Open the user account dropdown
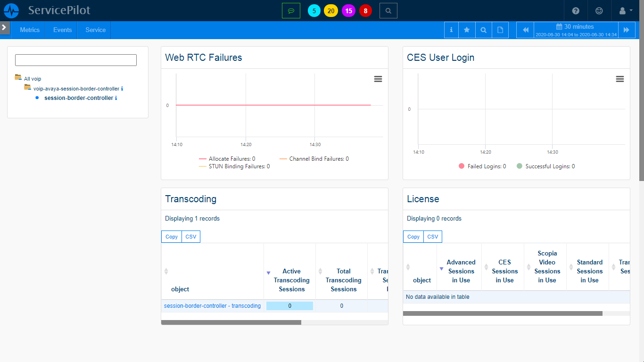 coord(625,10)
